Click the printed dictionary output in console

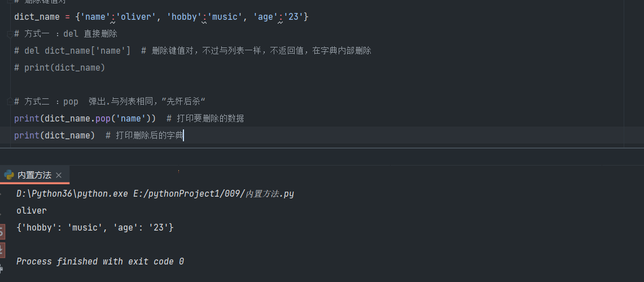point(95,228)
